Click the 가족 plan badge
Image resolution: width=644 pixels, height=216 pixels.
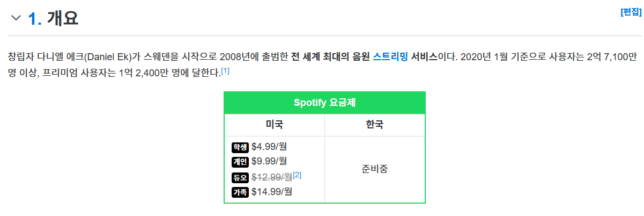240,192
